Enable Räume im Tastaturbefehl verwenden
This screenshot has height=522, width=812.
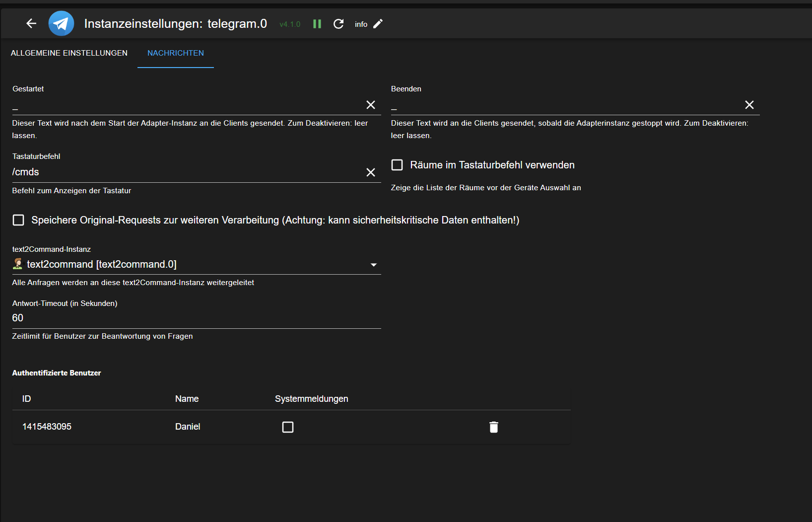[397, 165]
